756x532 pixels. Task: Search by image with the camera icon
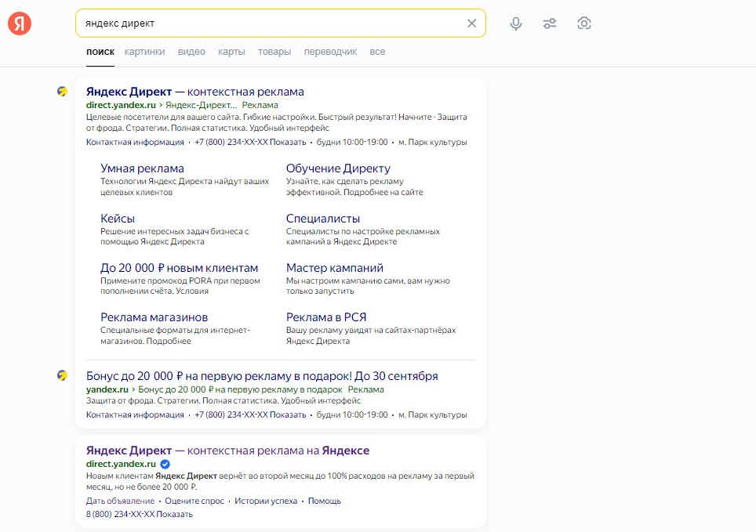[x=584, y=24]
